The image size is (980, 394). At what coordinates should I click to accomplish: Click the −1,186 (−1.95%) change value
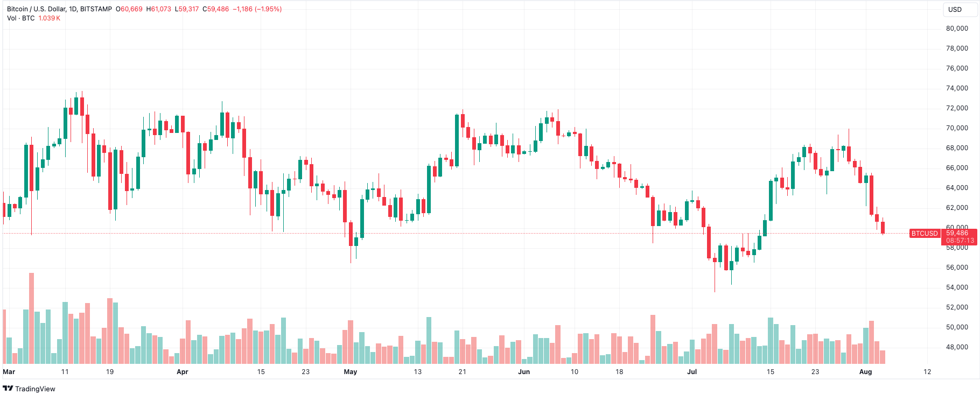pos(257,9)
